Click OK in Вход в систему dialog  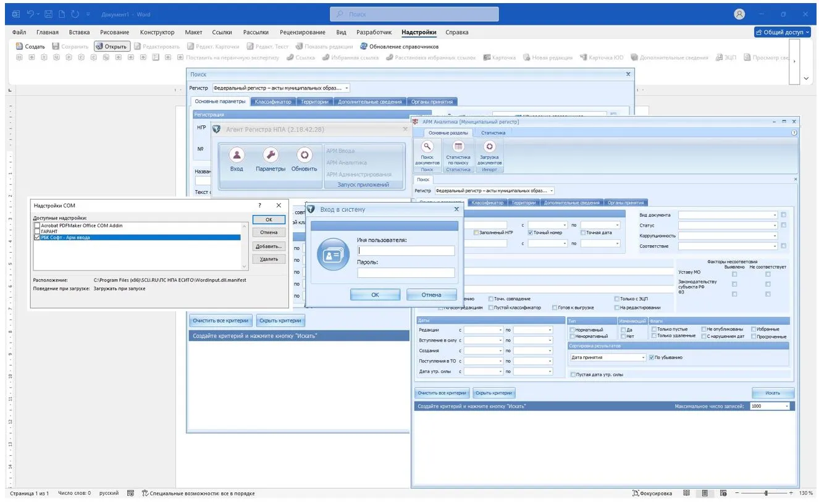[375, 295]
